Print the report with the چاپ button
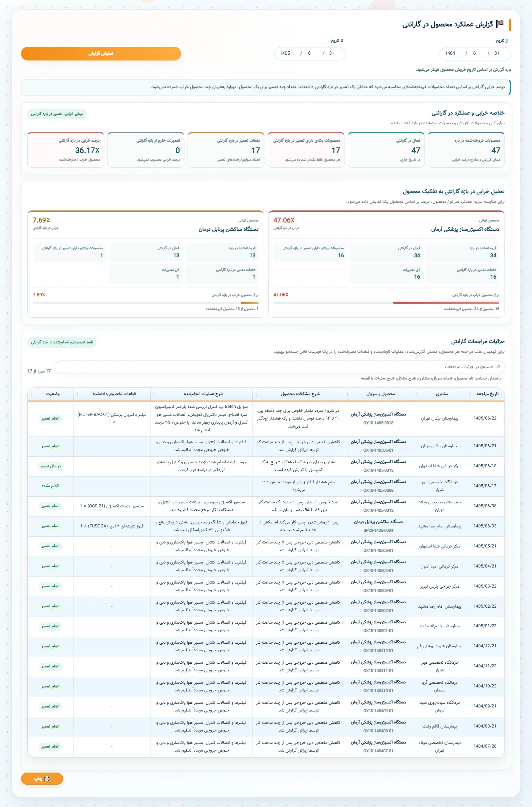The height and width of the screenshot is (807, 532). point(42,779)
